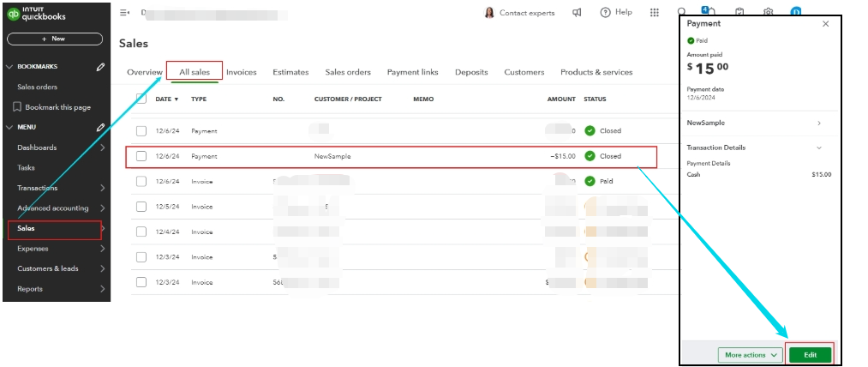Sort the table by DATE column
The image size is (868, 367).
(x=166, y=99)
